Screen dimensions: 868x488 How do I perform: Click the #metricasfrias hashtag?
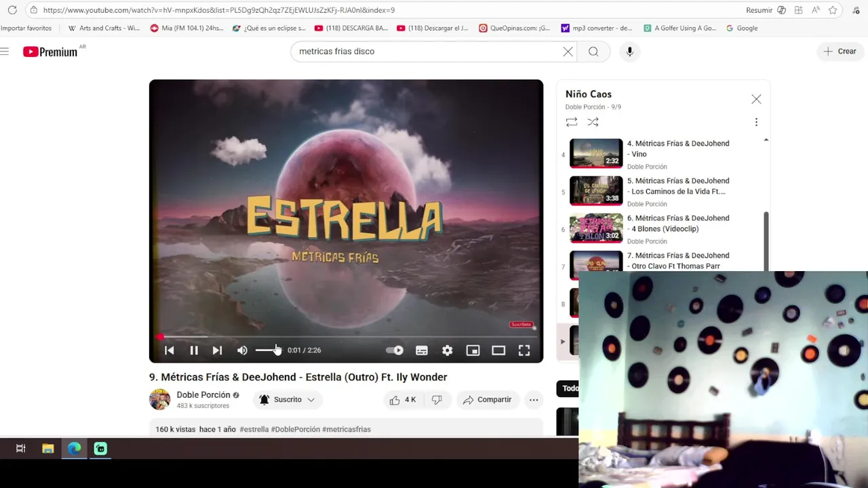click(x=347, y=429)
